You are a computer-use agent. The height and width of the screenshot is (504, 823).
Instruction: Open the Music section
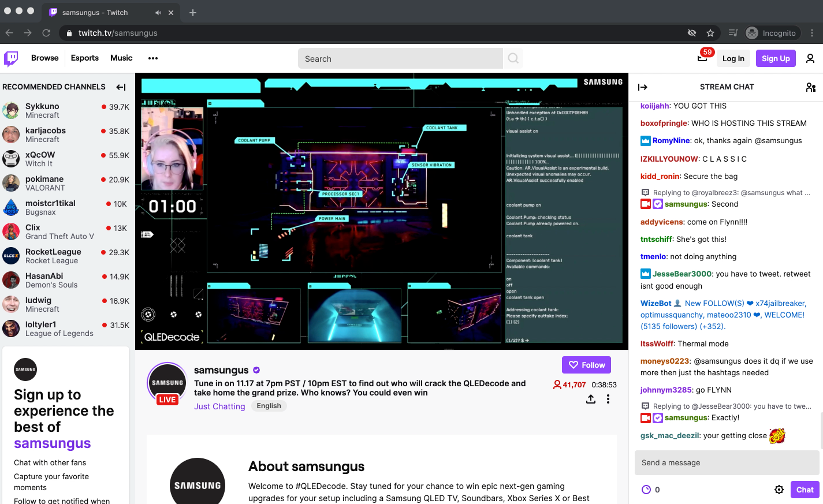[x=121, y=58]
